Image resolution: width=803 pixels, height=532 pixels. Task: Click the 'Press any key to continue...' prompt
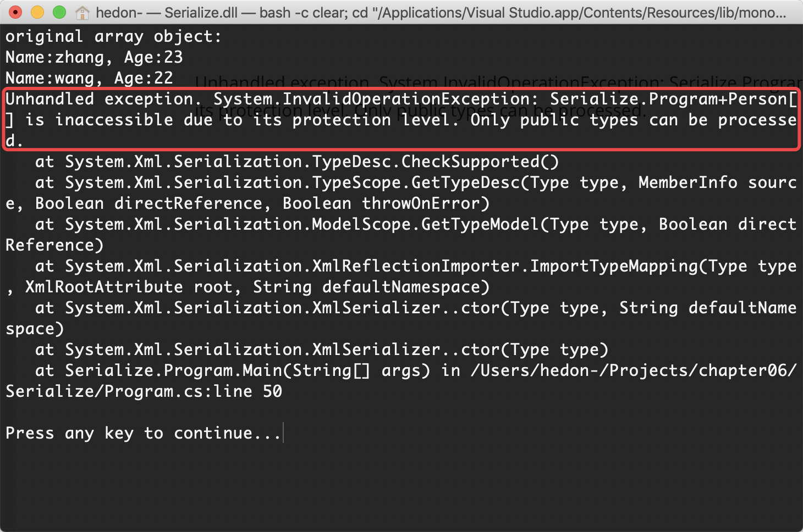[143, 434]
